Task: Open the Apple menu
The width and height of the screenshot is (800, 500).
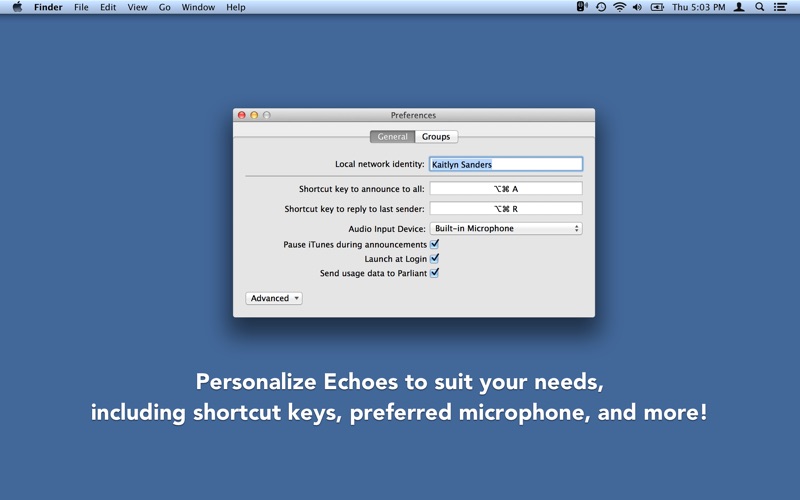Action: tap(17, 7)
